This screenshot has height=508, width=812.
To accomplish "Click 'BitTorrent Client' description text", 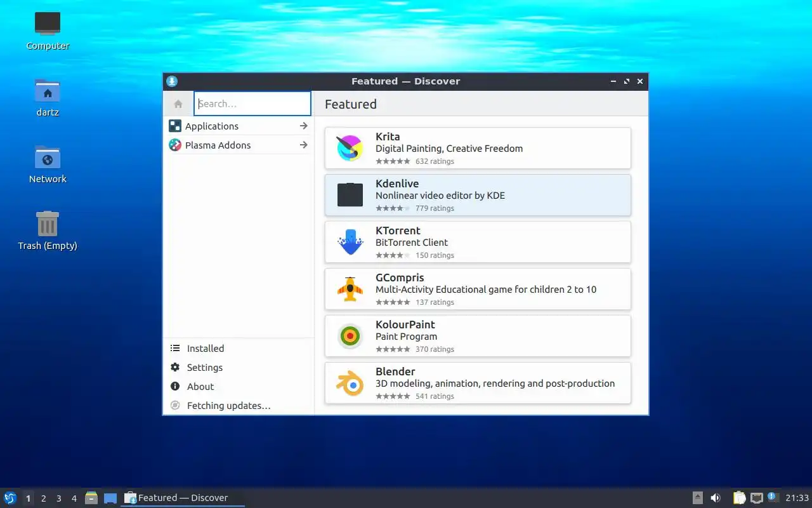I will (412, 243).
